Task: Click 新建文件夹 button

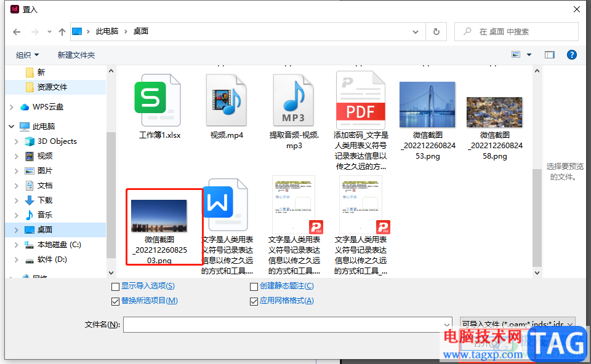Action: tap(76, 55)
